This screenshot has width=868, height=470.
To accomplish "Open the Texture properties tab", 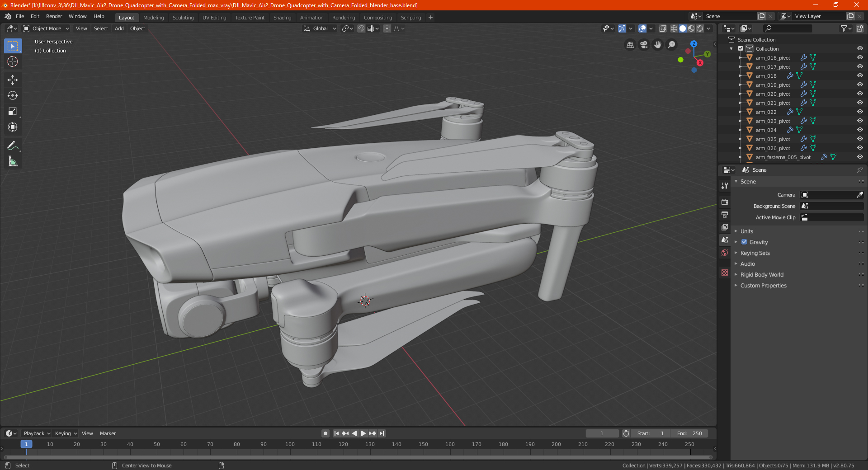I will 725,273.
